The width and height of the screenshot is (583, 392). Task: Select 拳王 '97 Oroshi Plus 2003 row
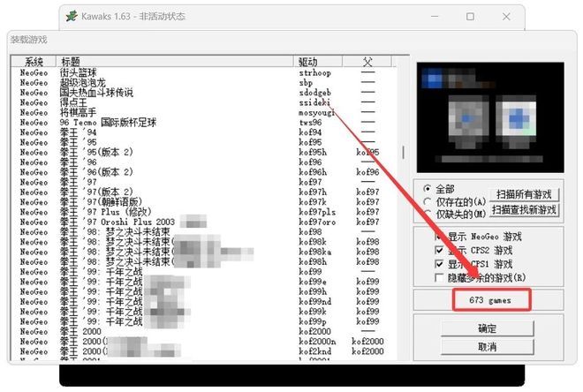(203, 222)
